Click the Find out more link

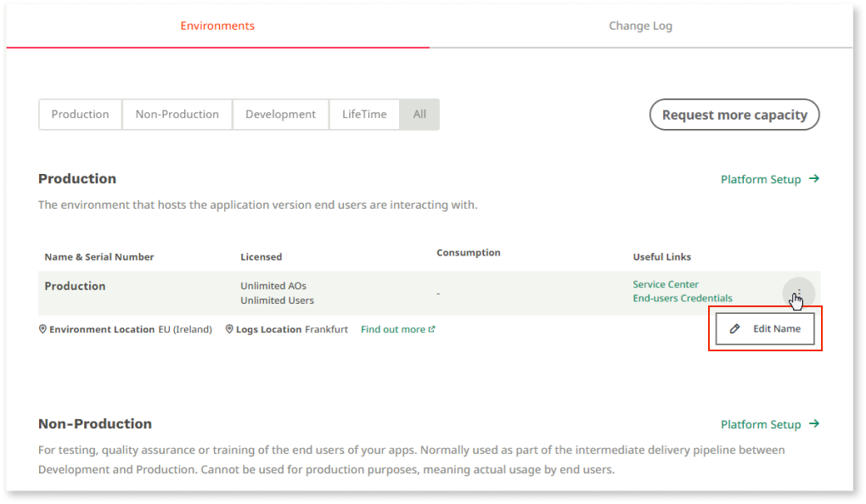[x=393, y=328]
